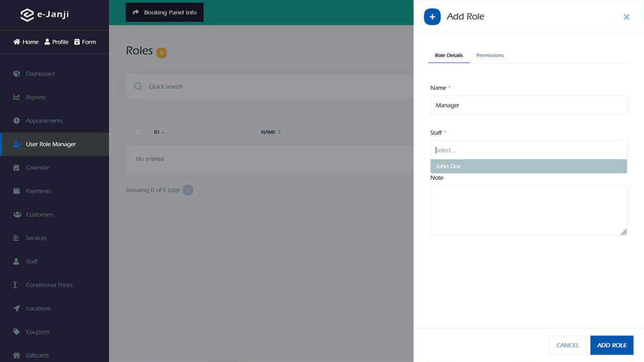Open the Profile link
The height and width of the screenshot is (362, 644).
(56, 42)
